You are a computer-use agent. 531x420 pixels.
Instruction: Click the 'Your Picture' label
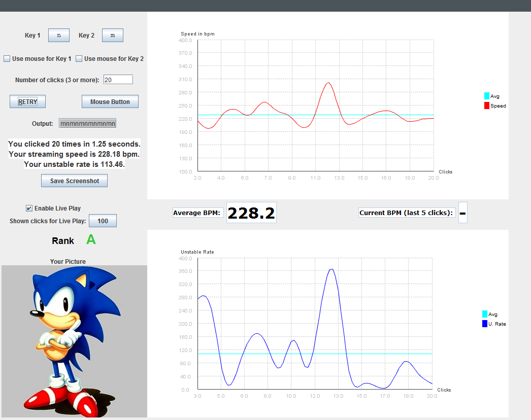point(68,261)
